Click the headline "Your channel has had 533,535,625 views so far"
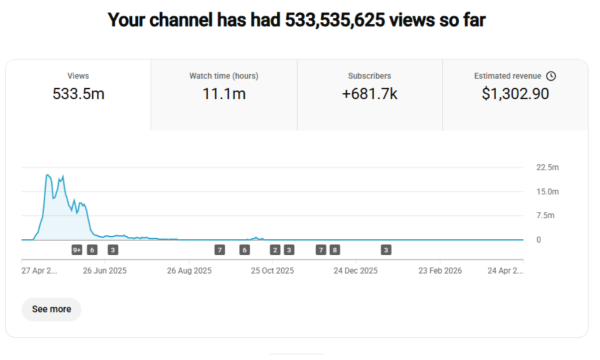600x360 pixels. click(297, 20)
